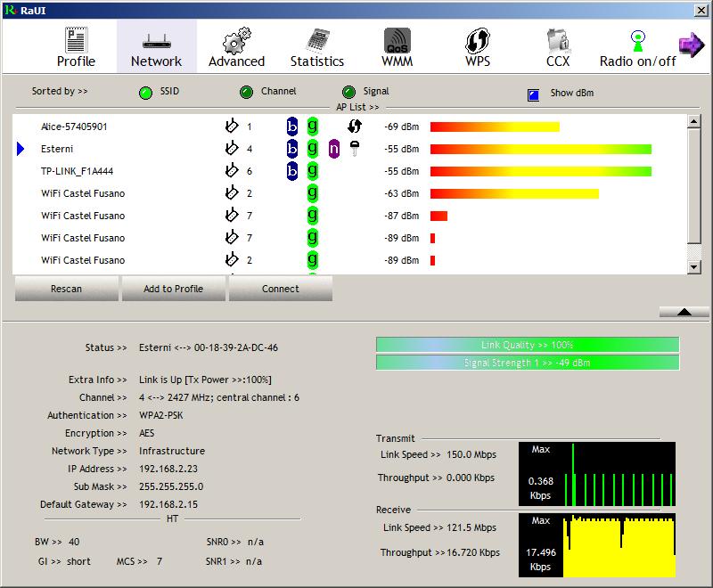The image size is (713, 588).
Task: Click the Connect button
Action: [281, 289]
